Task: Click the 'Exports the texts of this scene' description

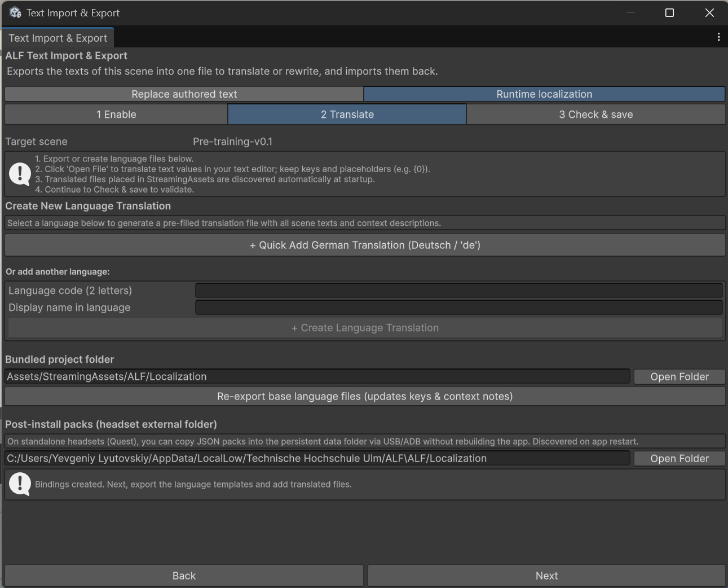Action: (222, 71)
